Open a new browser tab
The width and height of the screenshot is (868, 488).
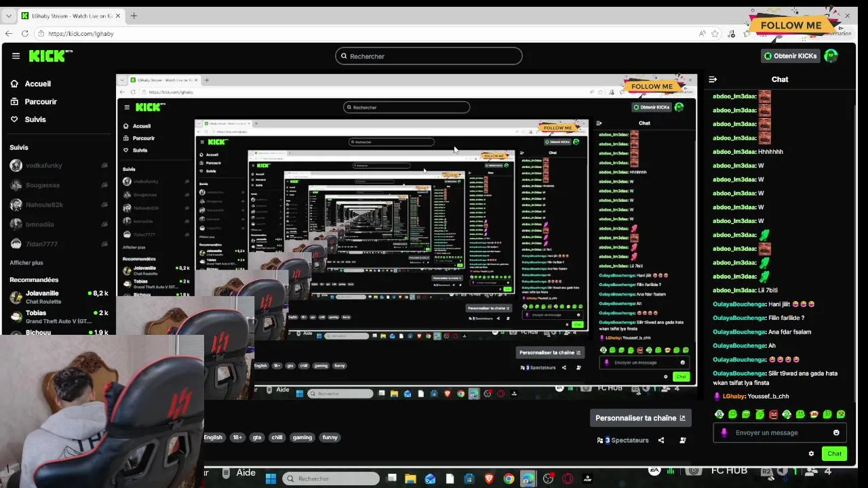coord(134,16)
